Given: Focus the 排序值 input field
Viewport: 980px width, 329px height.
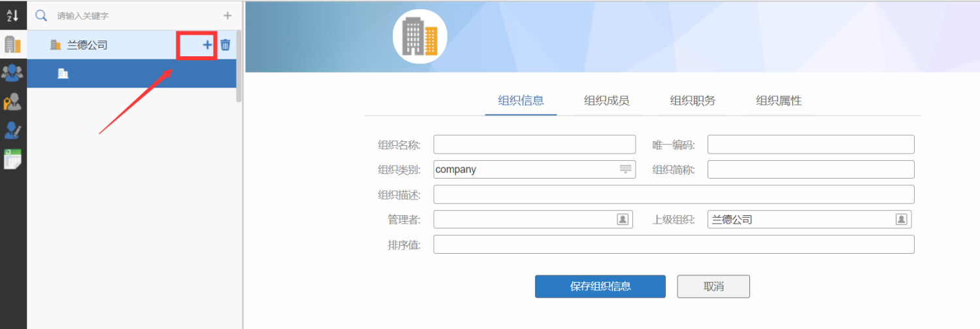Looking at the screenshot, I should pos(674,244).
